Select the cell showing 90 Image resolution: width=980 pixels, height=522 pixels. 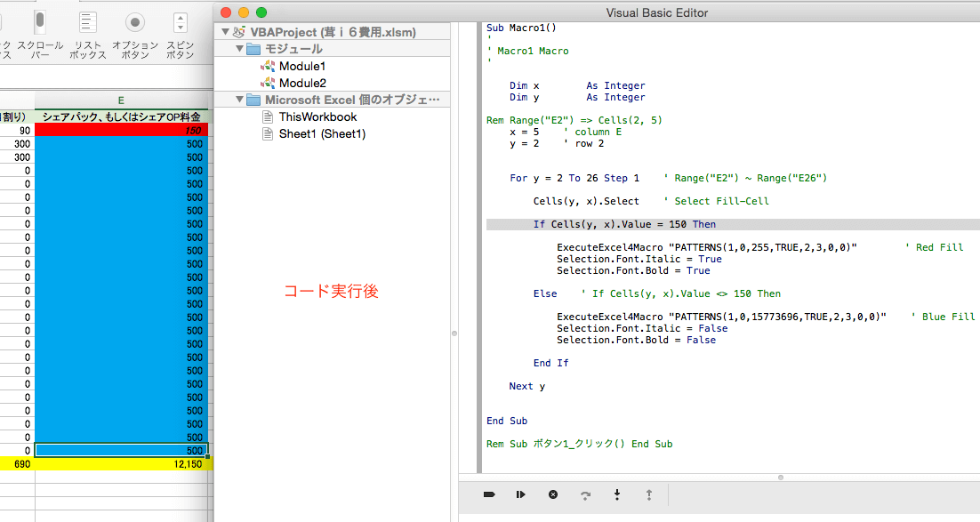[17, 130]
